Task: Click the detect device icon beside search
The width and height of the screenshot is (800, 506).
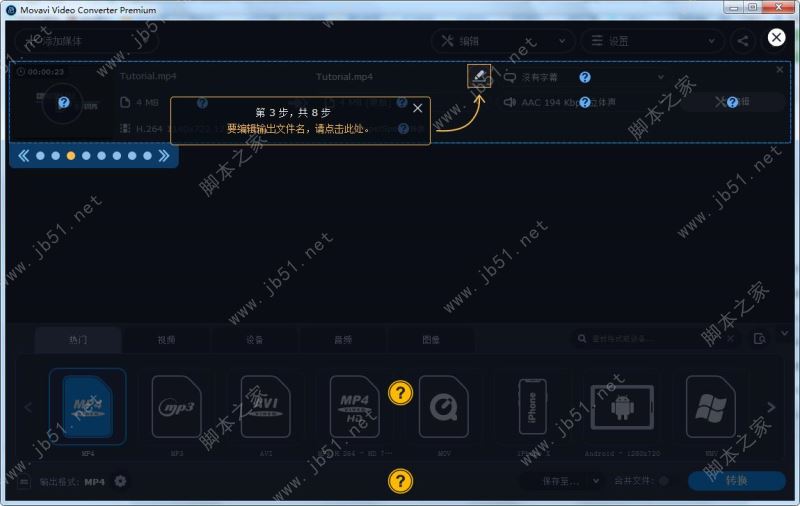Action: (x=759, y=339)
